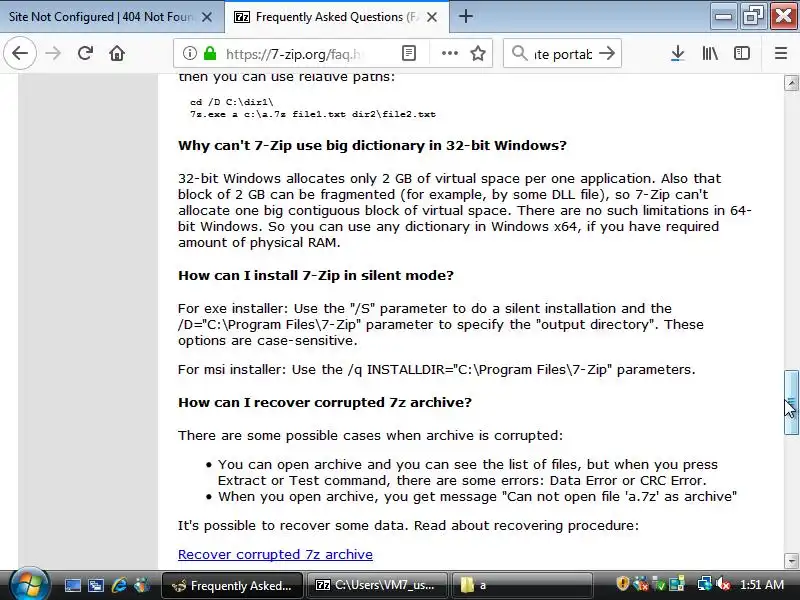The height and width of the screenshot is (600, 800).
Task: Click the forward navigation arrow
Action: point(53,53)
